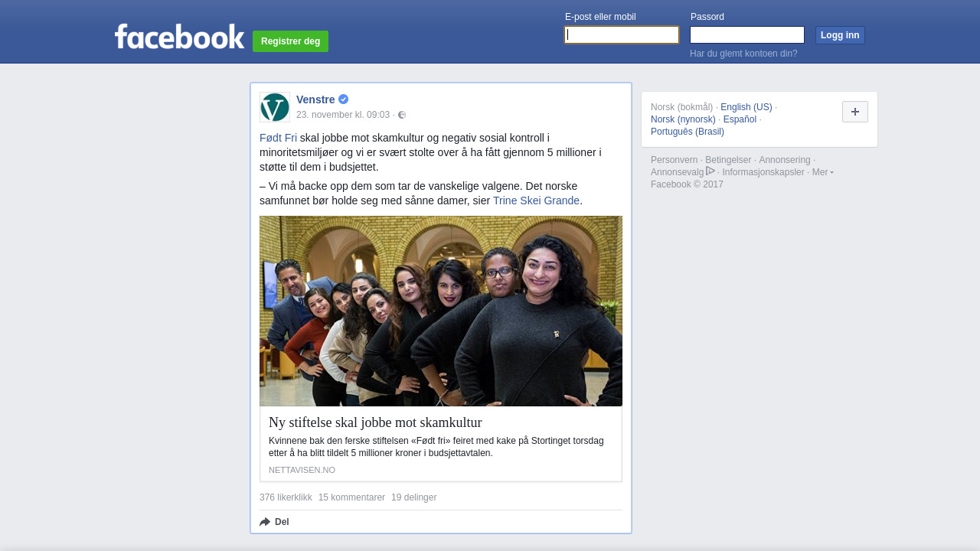Click the Facebook logo
The height and width of the screenshot is (551, 980).
point(179,36)
